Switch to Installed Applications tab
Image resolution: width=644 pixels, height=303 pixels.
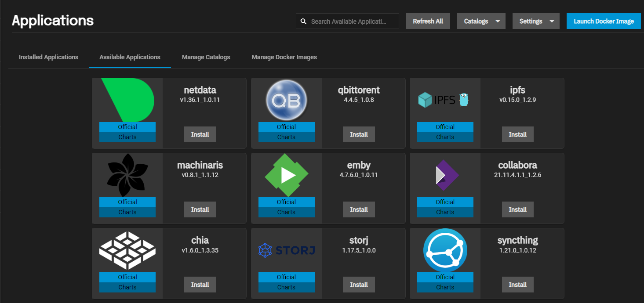(48, 57)
